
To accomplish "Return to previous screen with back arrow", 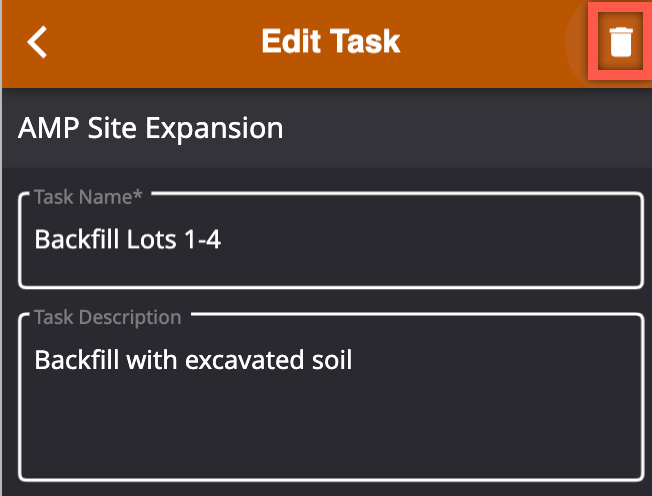I will 37,42.
